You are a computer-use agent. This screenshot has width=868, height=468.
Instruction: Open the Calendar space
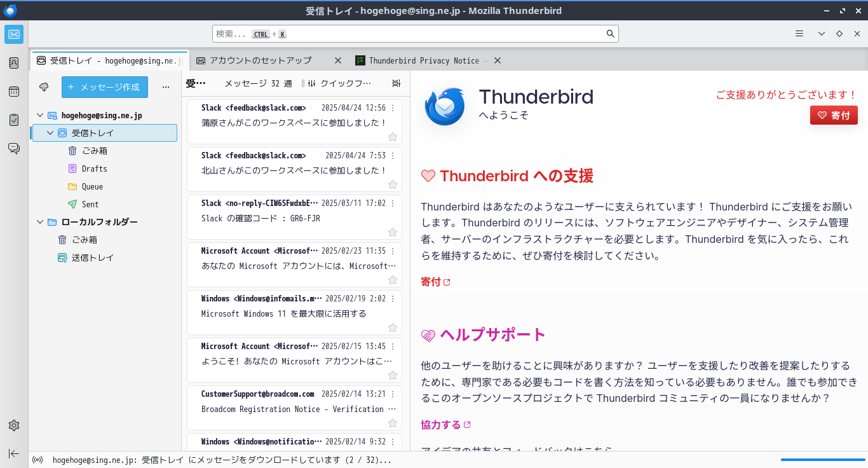click(14, 92)
